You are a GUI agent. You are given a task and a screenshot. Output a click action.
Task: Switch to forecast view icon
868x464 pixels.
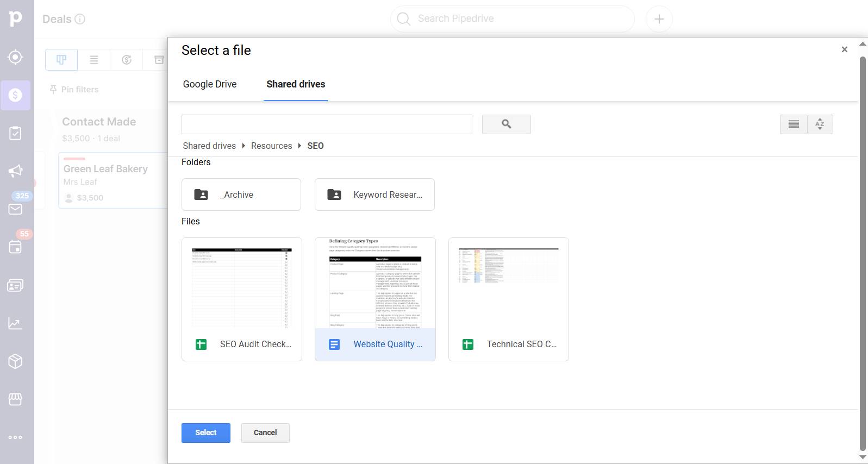pyautogui.click(x=127, y=60)
